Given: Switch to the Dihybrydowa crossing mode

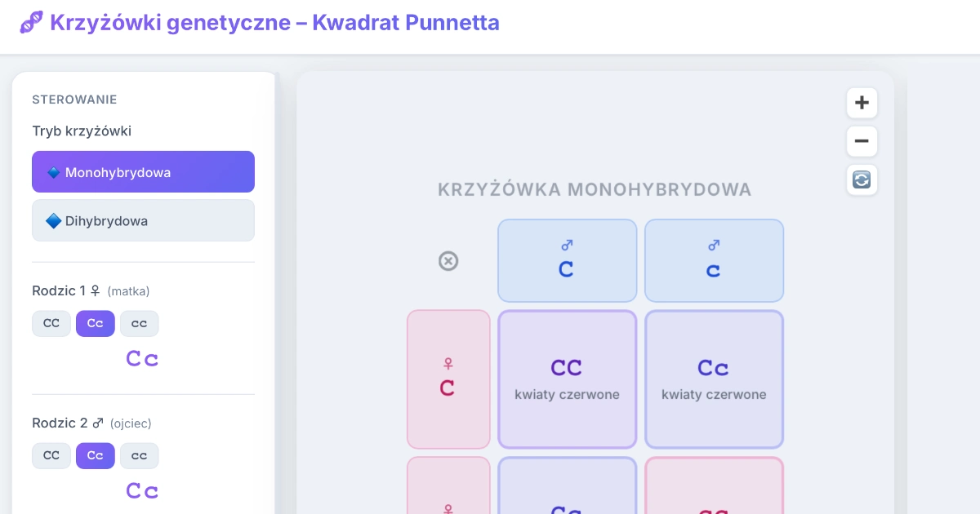Looking at the screenshot, I should coord(143,220).
